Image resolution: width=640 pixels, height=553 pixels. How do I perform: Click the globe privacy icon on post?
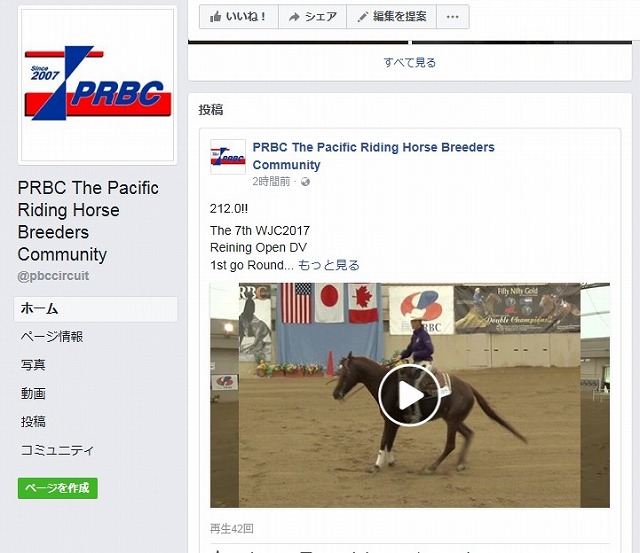pos(305,182)
